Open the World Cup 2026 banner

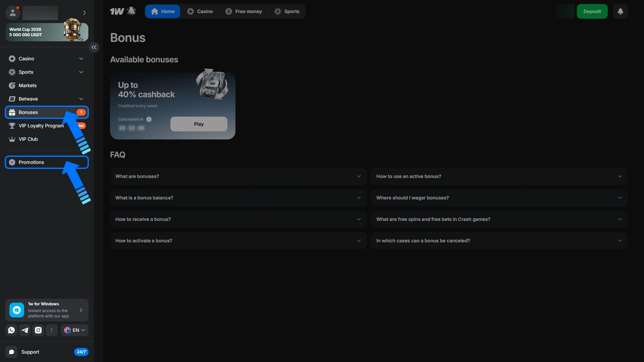pyautogui.click(x=47, y=32)
